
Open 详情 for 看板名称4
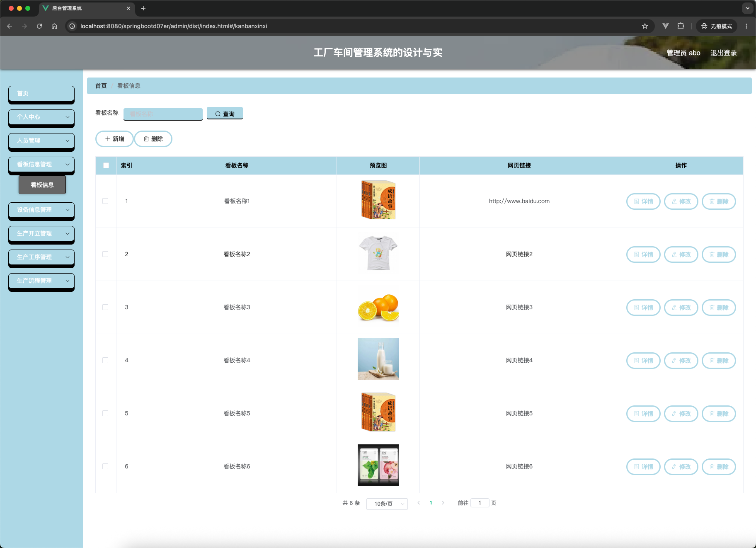[643, 361]
